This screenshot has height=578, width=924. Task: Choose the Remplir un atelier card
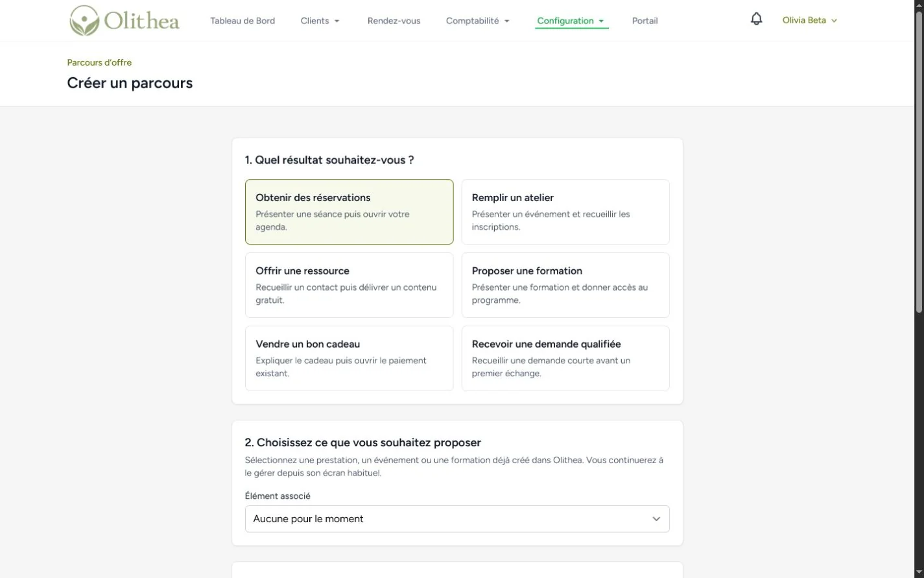coord(565,212)
